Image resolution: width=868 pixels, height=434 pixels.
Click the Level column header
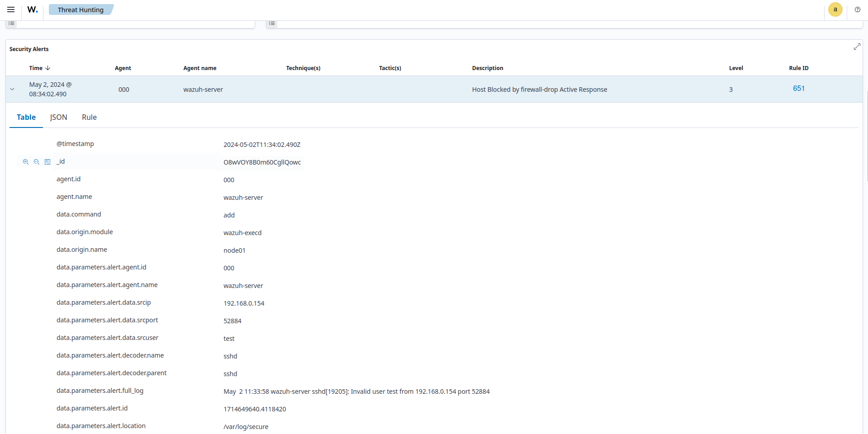tap(735, 68)
